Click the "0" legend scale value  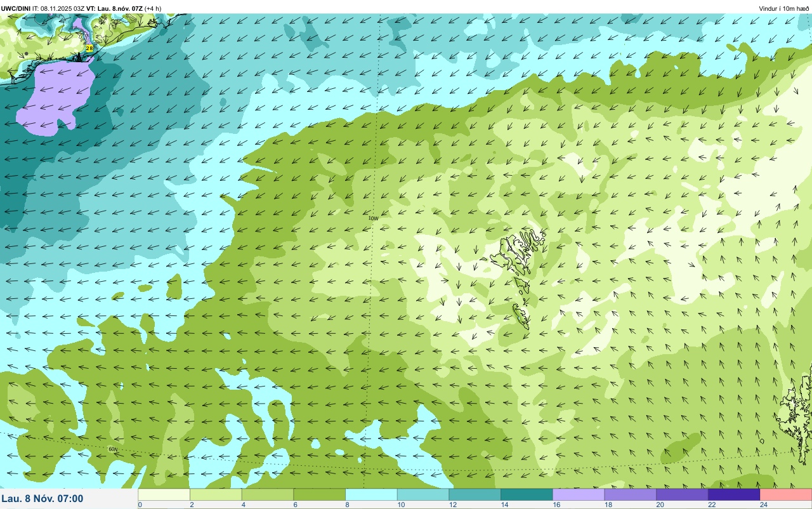[x=140, y=505]
